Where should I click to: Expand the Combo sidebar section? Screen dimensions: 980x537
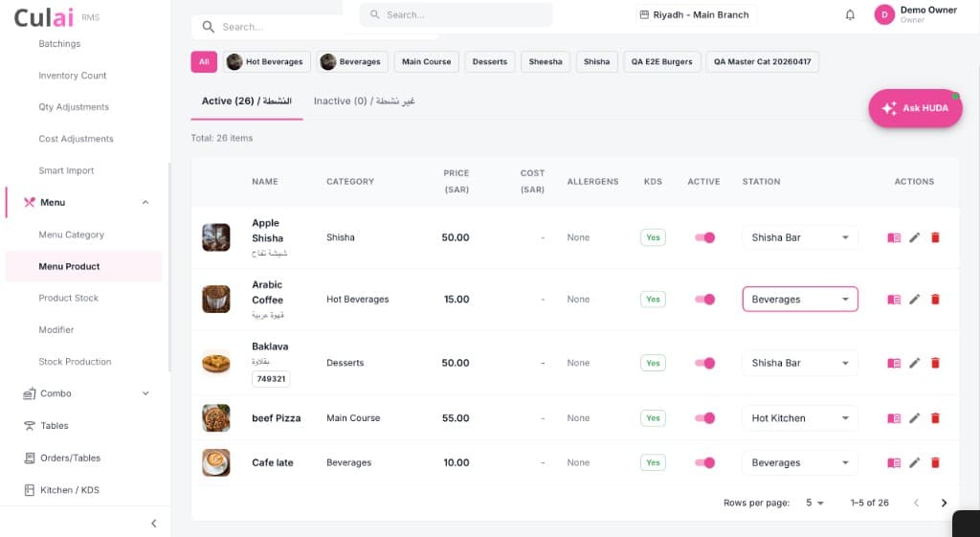[87, 393]
